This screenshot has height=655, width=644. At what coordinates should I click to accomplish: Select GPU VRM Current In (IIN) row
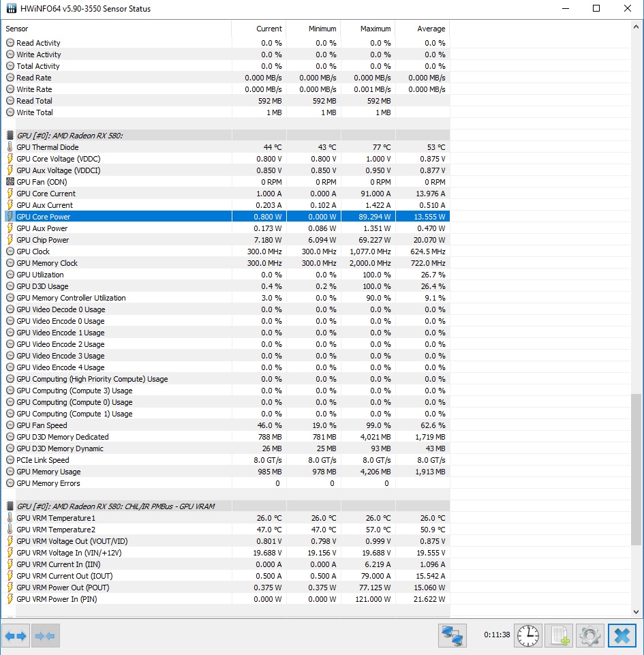(227, 564)
